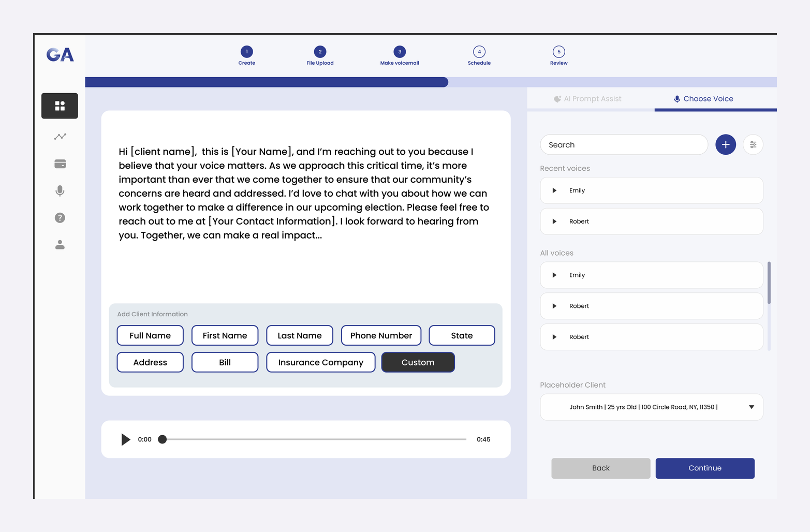Insert Insurance Company placeholder

(321, 362)
